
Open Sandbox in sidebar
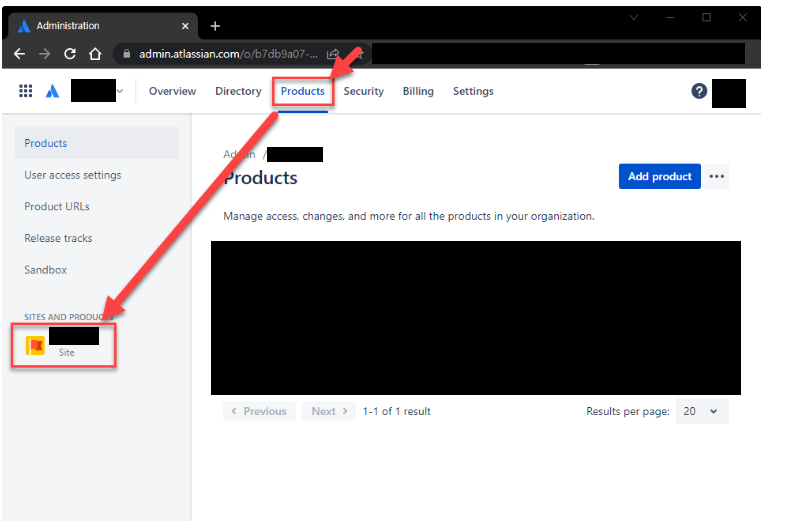[x=45, y=270]
